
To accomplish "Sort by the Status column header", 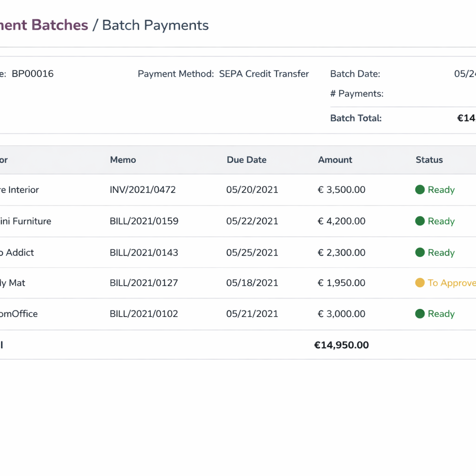I will click(x=429, y=160).
